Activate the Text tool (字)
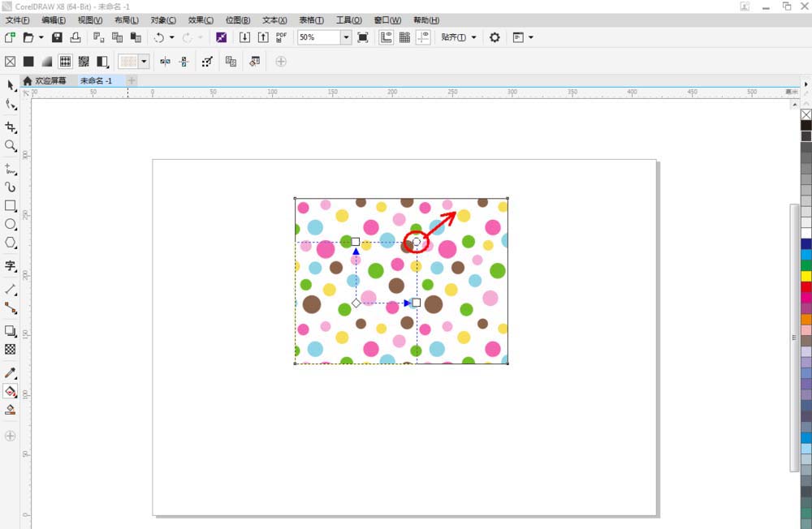This screenshot has width=812, height=529. tap(11, 266)
